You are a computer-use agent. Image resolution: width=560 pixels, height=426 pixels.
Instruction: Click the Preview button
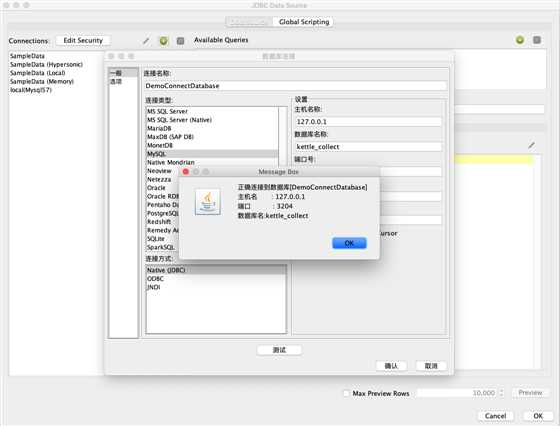[530, 393]
